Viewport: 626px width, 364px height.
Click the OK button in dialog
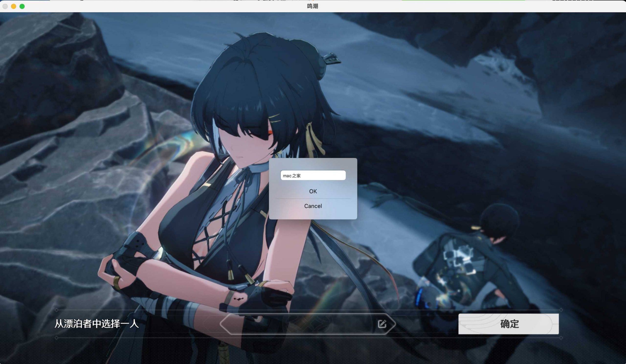click(313, 191)
